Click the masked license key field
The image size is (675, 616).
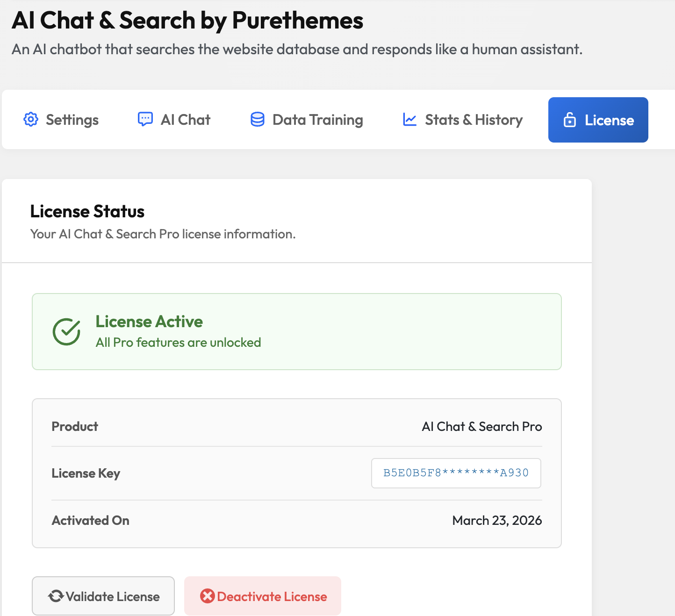click(x=456, y=473)
